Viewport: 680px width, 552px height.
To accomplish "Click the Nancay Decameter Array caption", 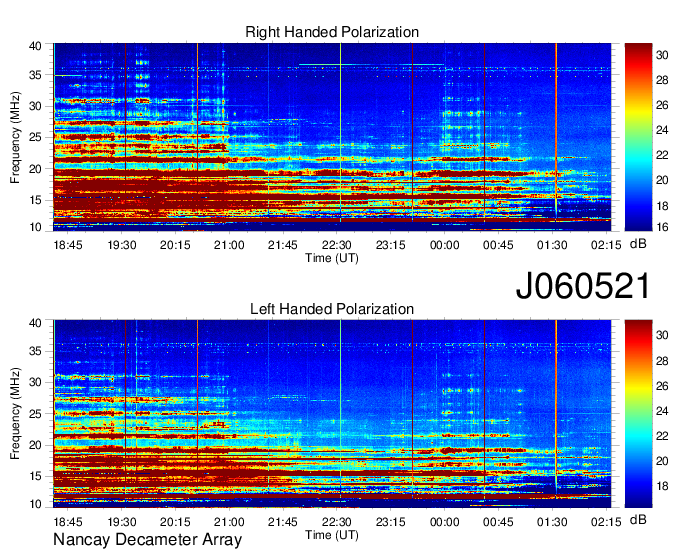I will [x=147, y=540].
